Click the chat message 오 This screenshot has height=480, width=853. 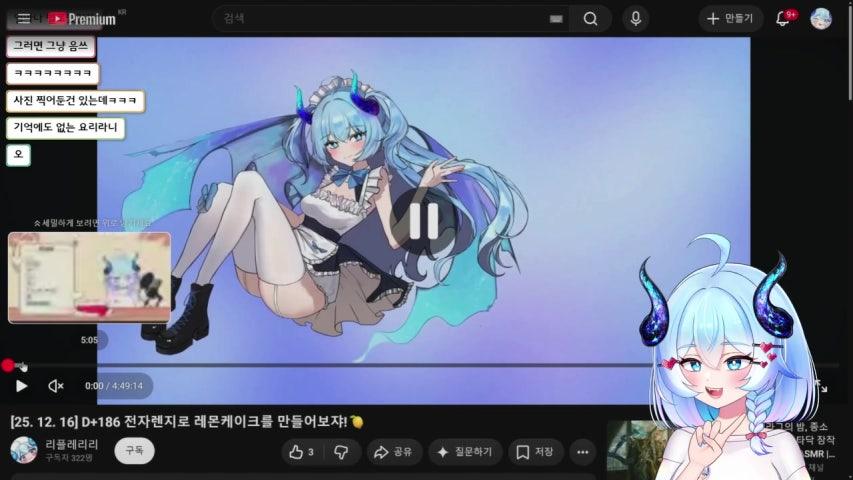pos(18,155)
